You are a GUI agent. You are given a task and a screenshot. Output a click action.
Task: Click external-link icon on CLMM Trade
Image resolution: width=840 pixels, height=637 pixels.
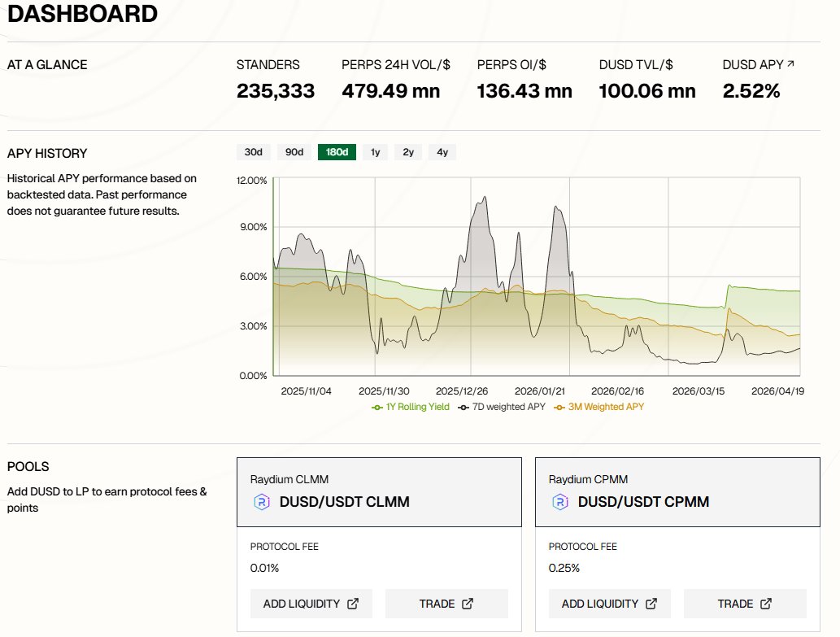click(x=468, y=604)
